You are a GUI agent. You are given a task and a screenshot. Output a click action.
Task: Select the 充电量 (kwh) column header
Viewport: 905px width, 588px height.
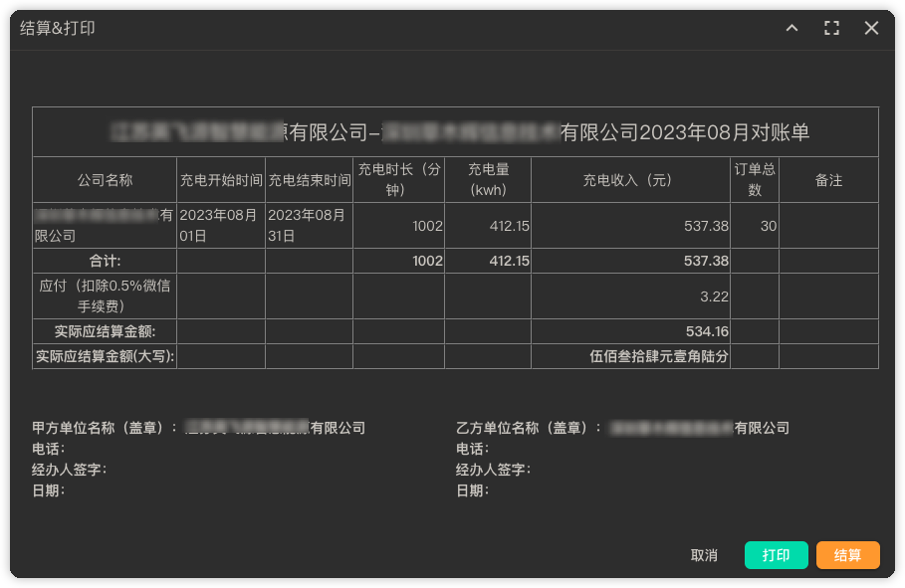[x=488, y=180]
